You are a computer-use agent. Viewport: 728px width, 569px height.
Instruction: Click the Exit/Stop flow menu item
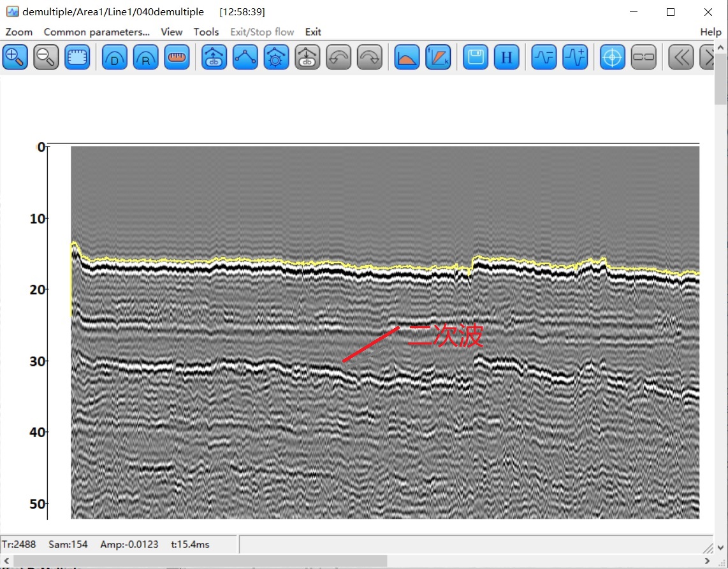[x=262, y=32]
